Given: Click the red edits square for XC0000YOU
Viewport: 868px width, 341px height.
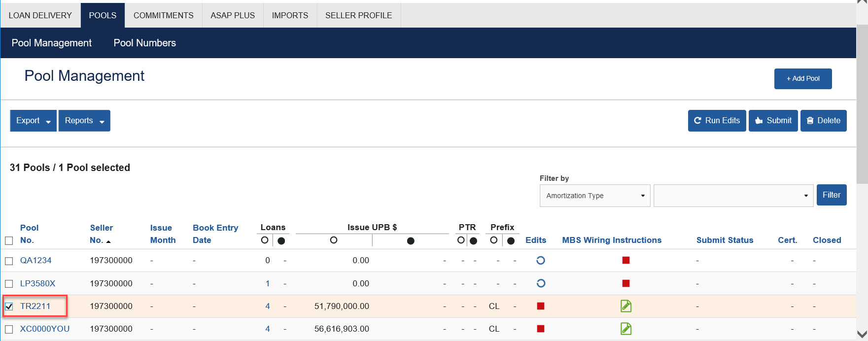Looking at the screenshot, I should 541,329.
